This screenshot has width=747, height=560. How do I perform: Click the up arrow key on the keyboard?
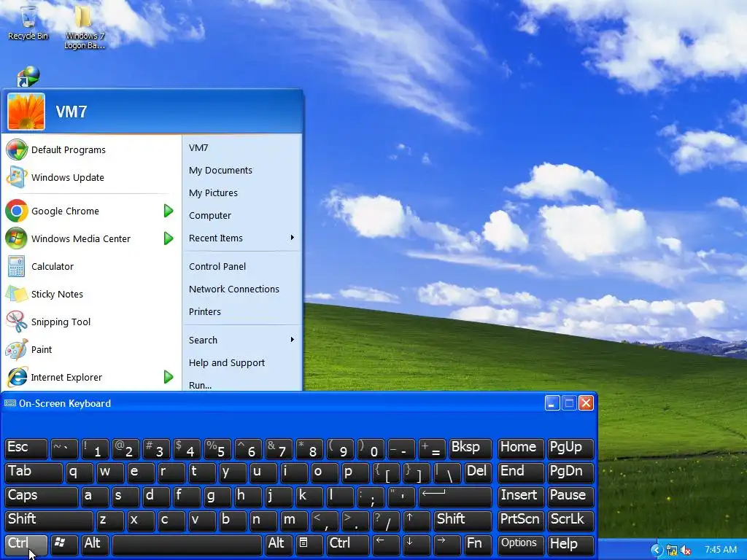click(417, 520)
